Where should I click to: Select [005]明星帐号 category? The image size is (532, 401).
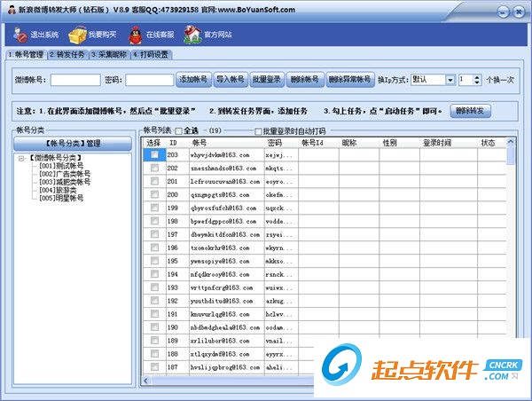tap(61, 198)
